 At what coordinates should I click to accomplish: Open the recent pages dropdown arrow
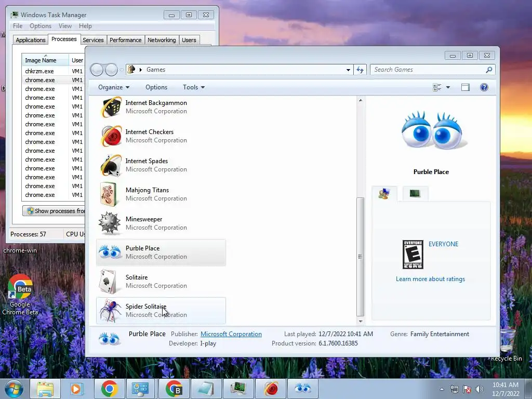tap(122, 70)
